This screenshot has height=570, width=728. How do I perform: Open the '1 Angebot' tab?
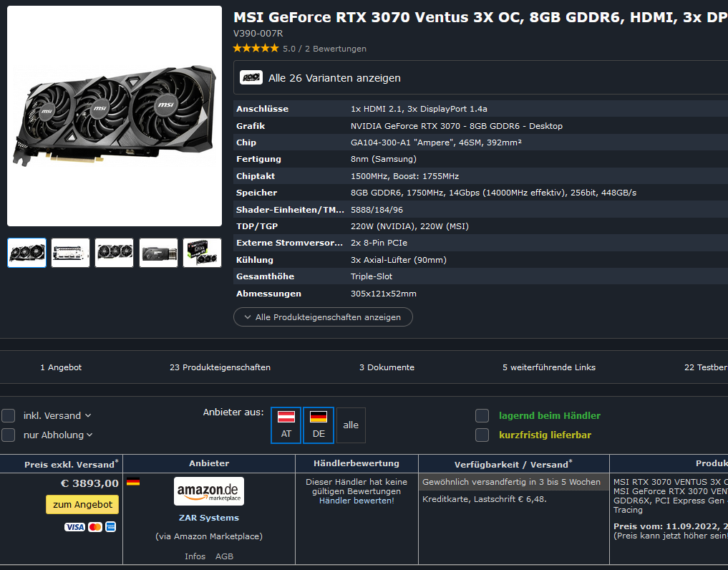pos(61,367)
